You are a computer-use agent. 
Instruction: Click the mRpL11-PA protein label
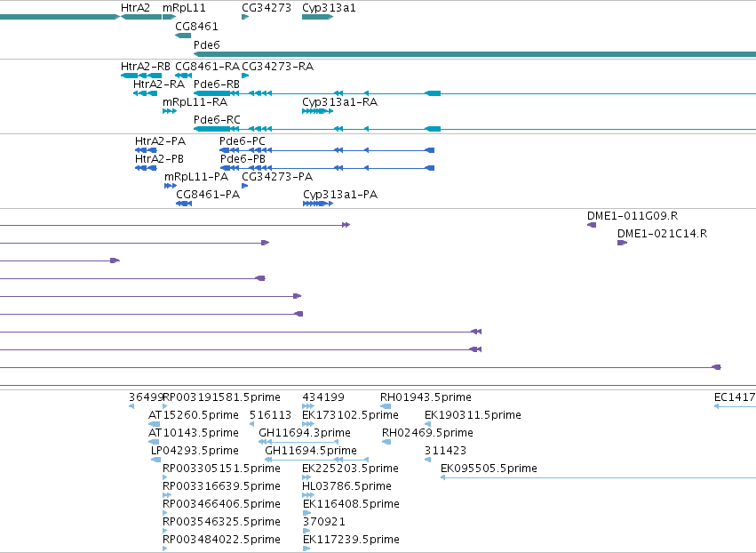coord(196,177)
